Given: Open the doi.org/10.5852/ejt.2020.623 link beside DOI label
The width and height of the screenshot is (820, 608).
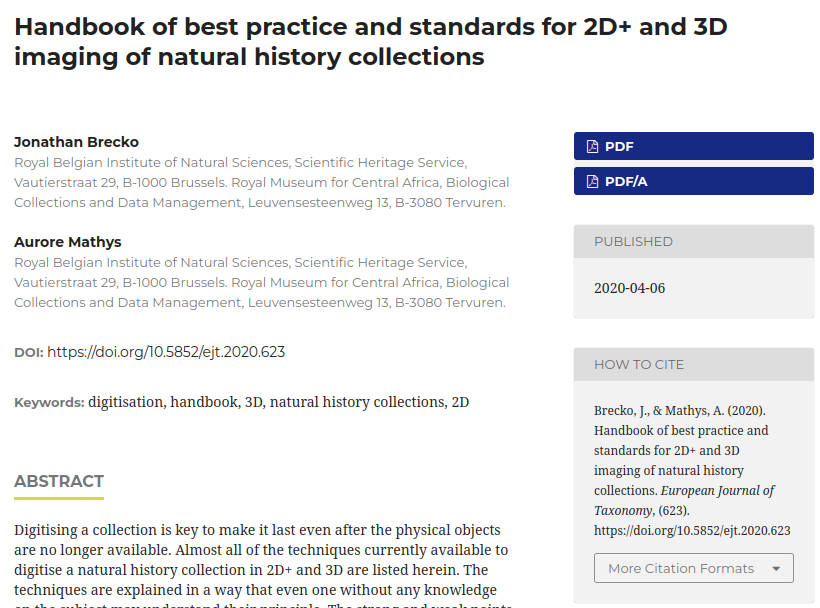Looking at the screenshot, I should coord(166,352).
